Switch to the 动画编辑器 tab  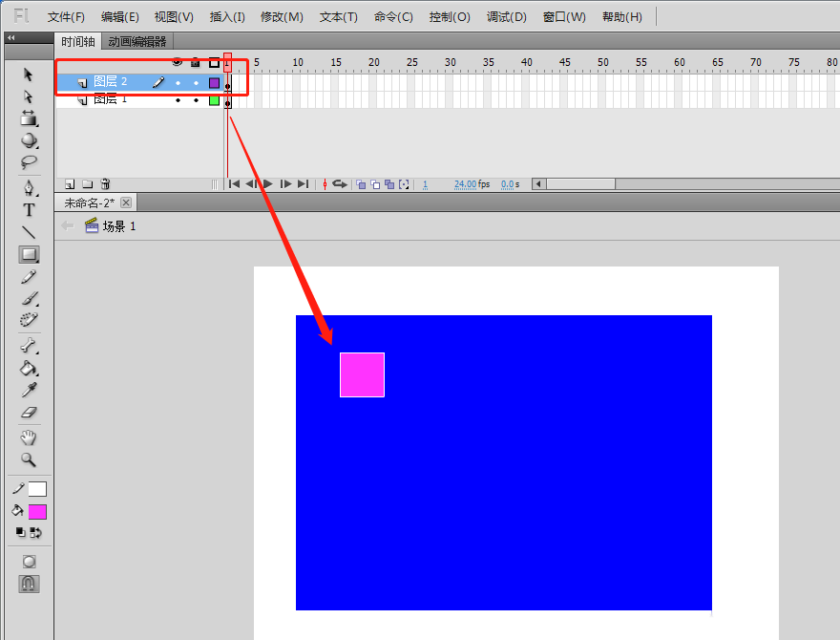[x=137, y=41]
